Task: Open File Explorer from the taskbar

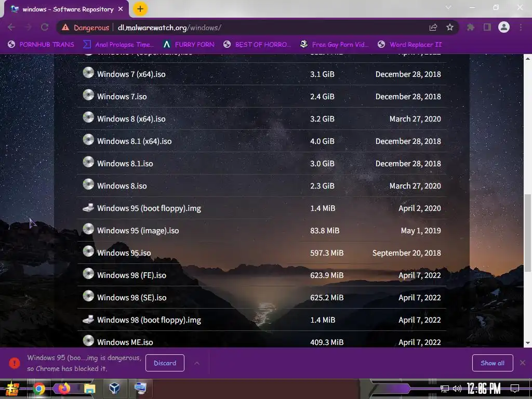Action: (89, 389)
